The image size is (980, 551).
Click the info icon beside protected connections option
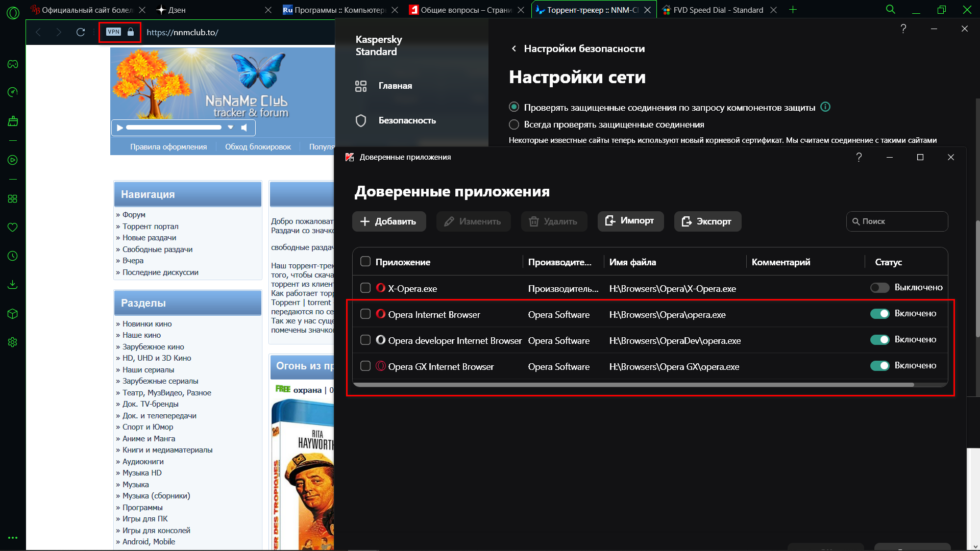825,107
